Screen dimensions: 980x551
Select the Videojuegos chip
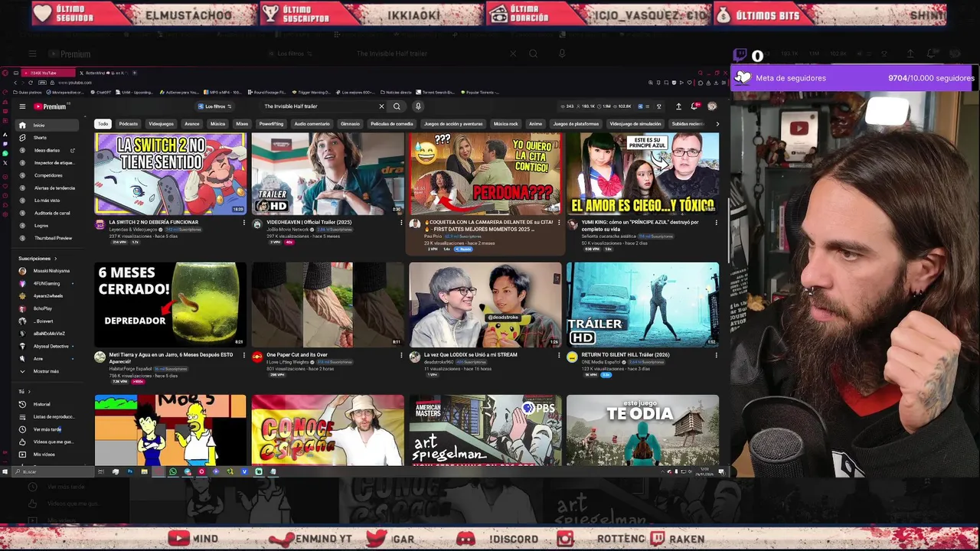pyautogui.click(x=161, y=124)
